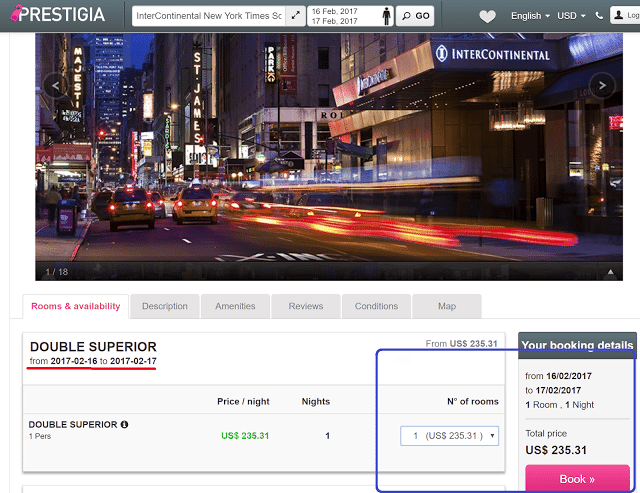640x493 pixels.
Task: Click the main hotel street photo
Action: point(329,157)
